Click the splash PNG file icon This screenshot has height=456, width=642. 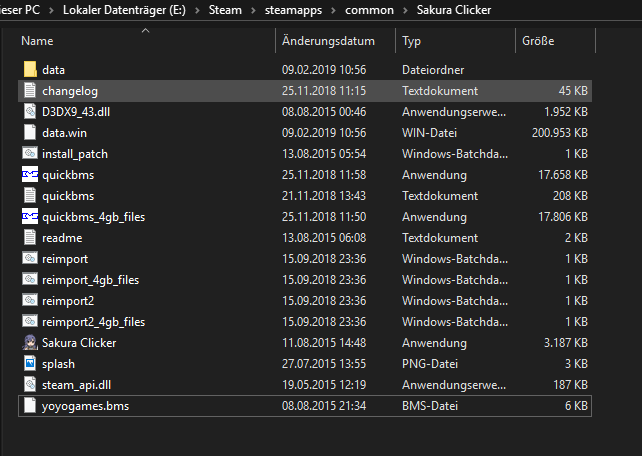29,364
